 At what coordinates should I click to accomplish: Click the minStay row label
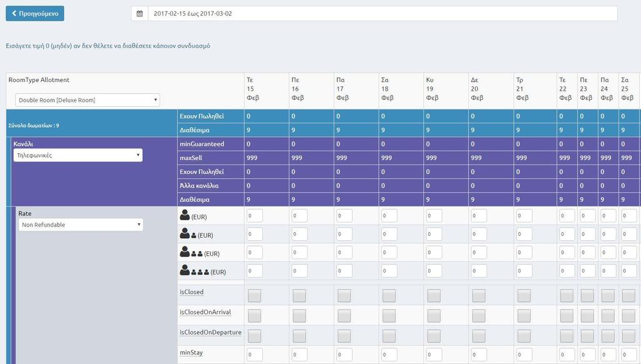192,352
